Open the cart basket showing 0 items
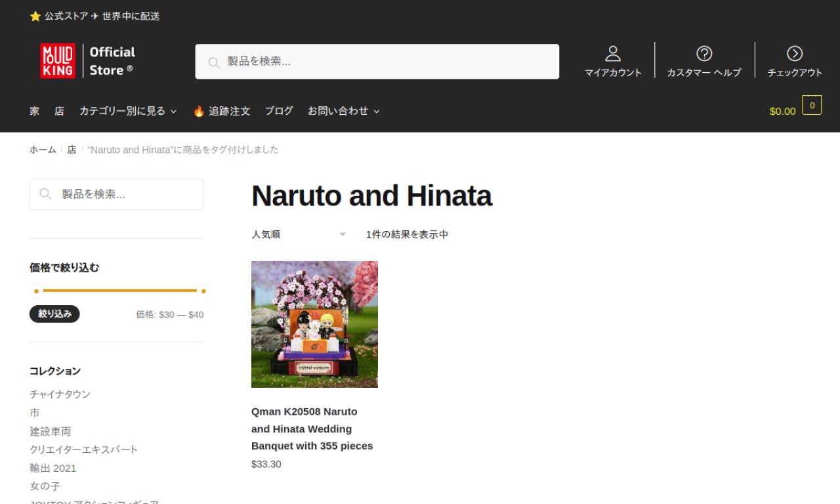Viewport: 840px width, 504px height. click(812, 105)
